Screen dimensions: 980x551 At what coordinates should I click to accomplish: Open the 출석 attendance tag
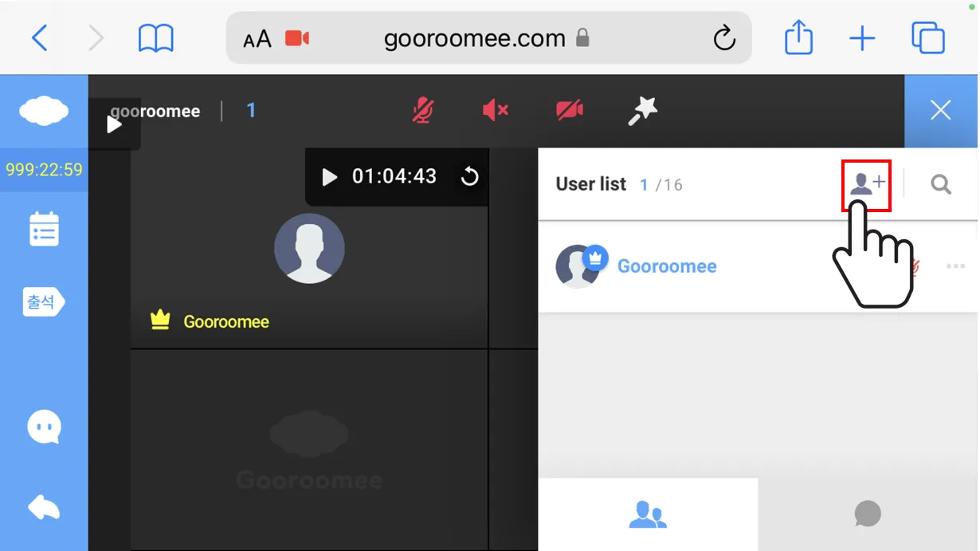coord(44,301)
